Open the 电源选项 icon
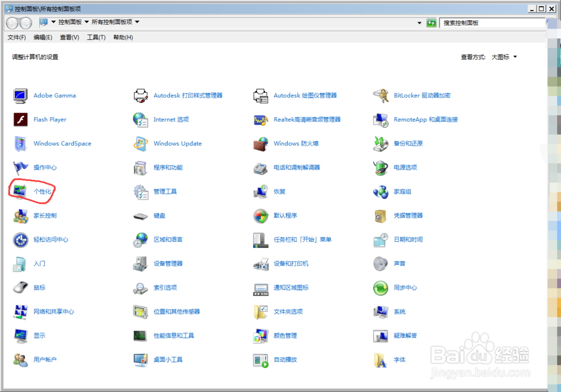Viewport: 561px width, 392px height. pos(381,168)
